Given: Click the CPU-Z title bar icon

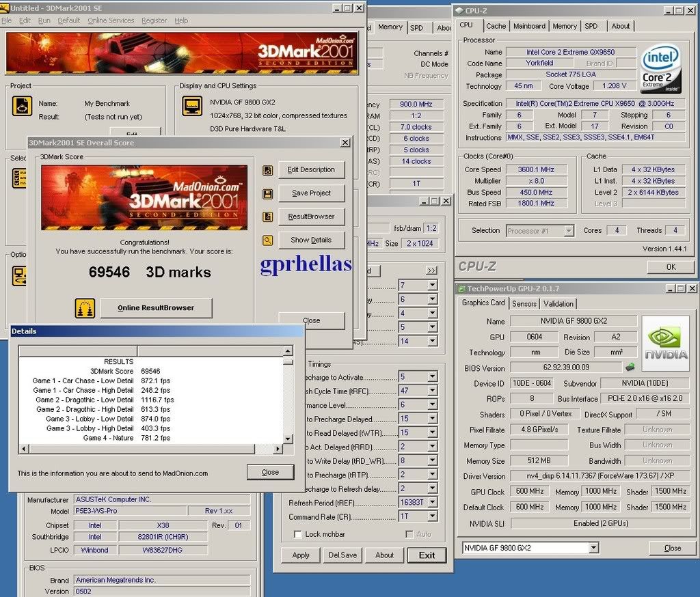Looking at the screenshot, I should (459, 10).
